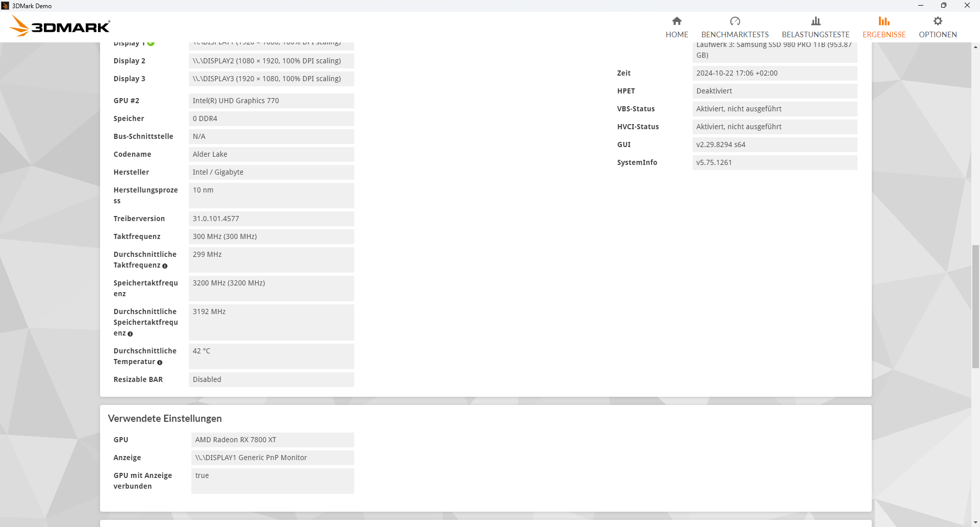This screenshot has width=980, height=527.
Task: Select the HOME menu label
Action: (x=677, y=35)
